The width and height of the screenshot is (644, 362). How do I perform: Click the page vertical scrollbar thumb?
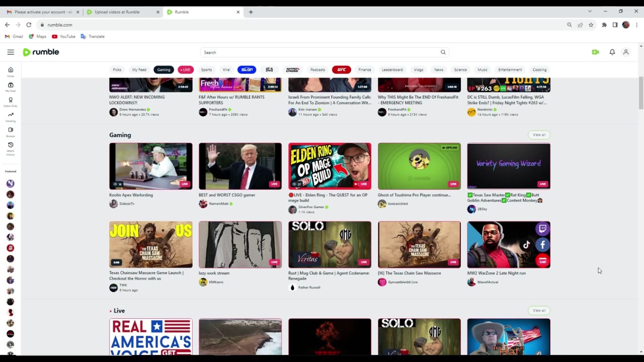click(640, 93)
